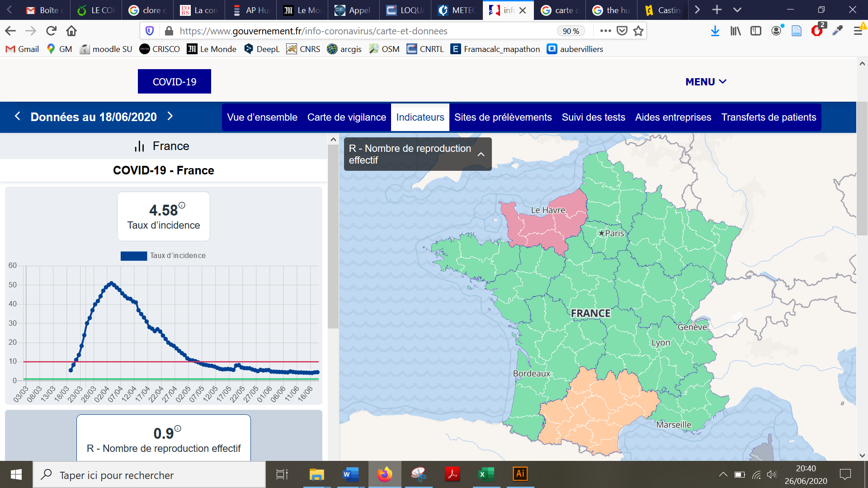This screenshot has height=488, width=868.
Task: Click the Firefox home icon
Action: [71, 31]
